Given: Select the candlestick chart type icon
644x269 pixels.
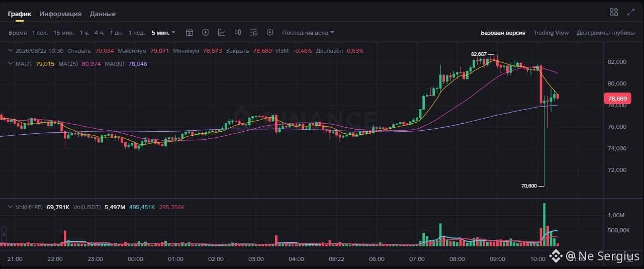Looking at the screenshot, I should [238, 33].
